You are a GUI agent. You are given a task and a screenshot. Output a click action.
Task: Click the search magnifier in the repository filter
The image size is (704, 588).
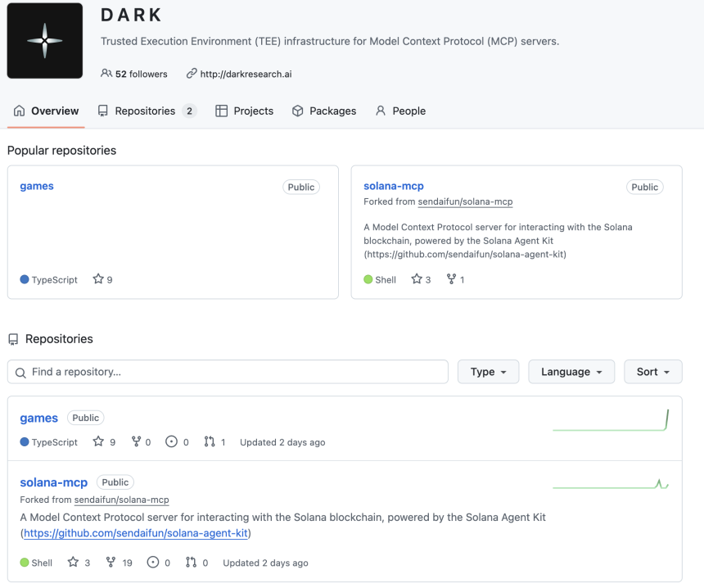[20, 372]
